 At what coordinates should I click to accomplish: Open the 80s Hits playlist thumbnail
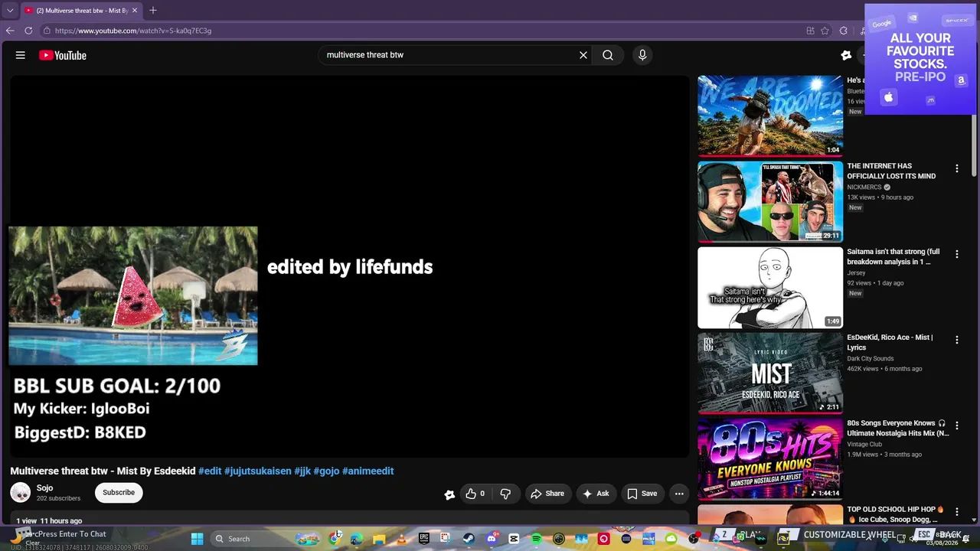coord(770,458)
